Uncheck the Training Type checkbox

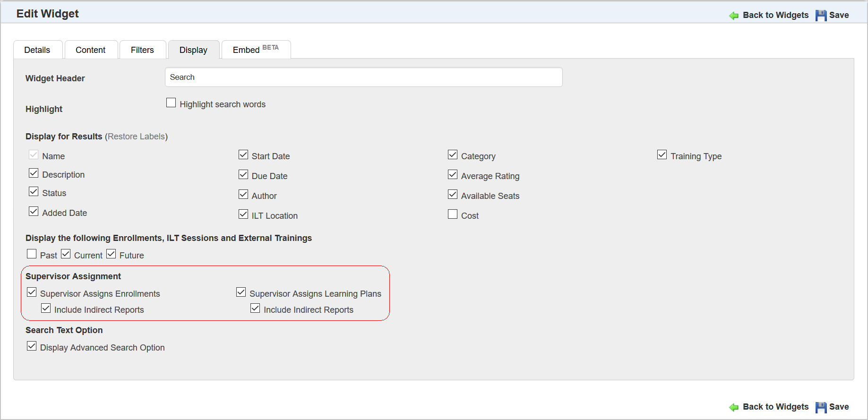tap(662, 155)
